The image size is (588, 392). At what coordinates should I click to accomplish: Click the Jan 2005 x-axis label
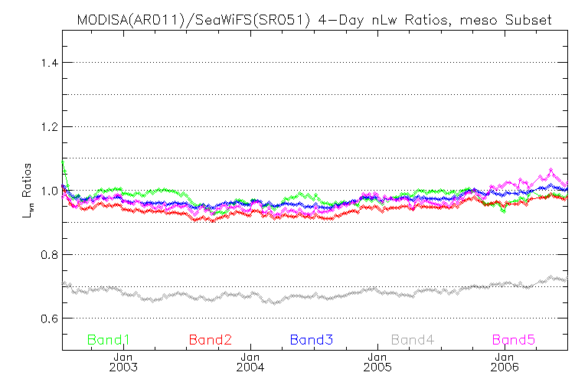coord(377,362)
